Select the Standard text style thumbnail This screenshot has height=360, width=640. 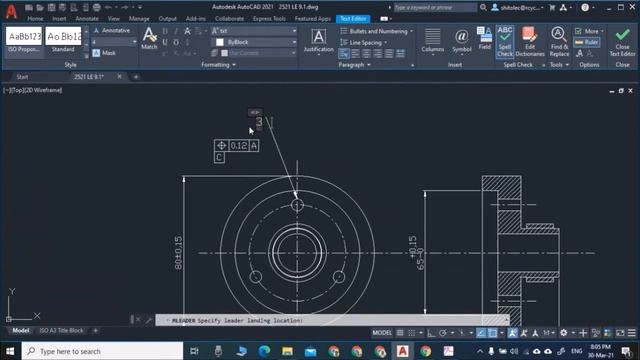click(63, 40)
